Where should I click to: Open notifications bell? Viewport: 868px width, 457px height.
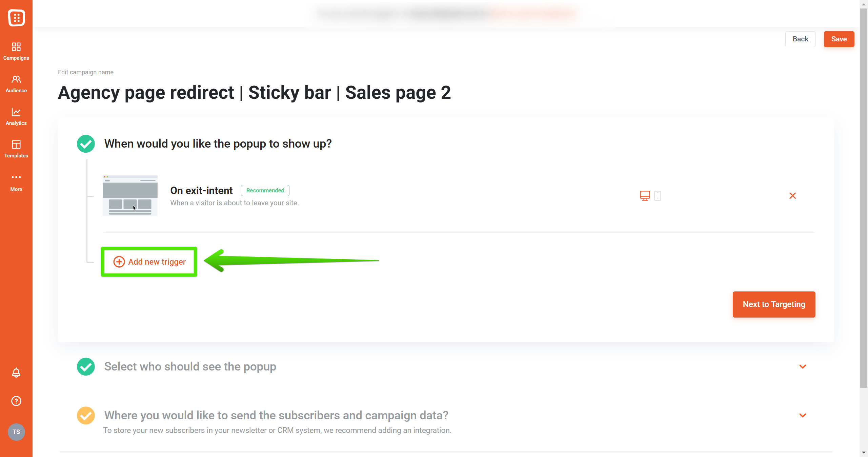click(16, 373)
